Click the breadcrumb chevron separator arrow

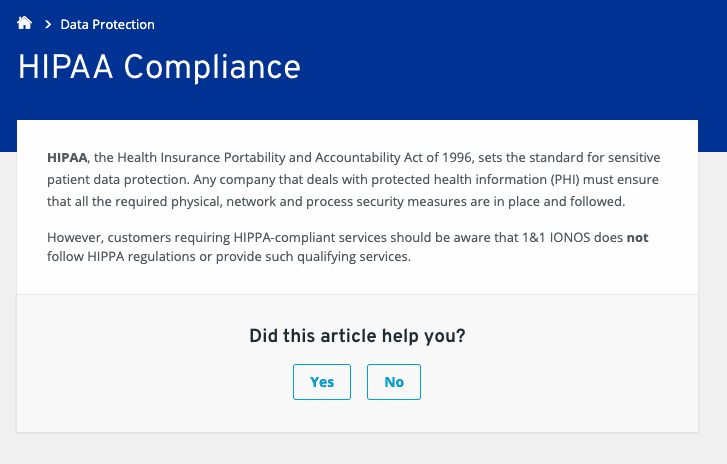[47, 24]
